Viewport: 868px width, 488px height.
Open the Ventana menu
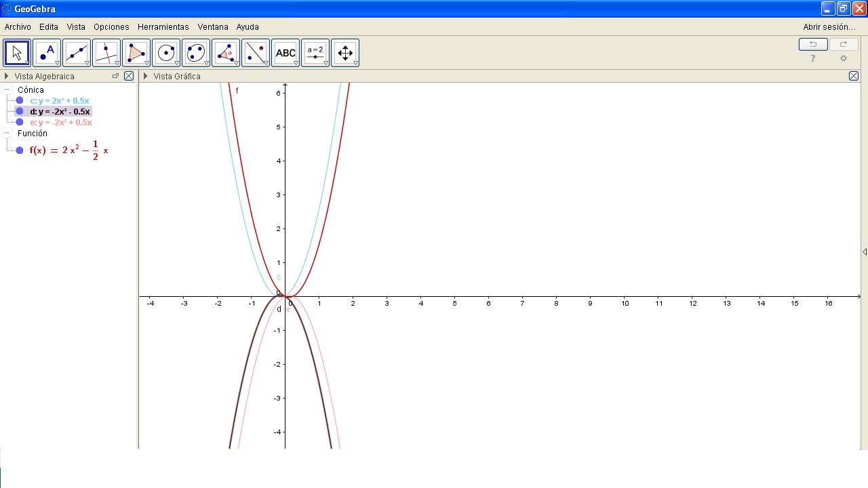pos(213,27)
